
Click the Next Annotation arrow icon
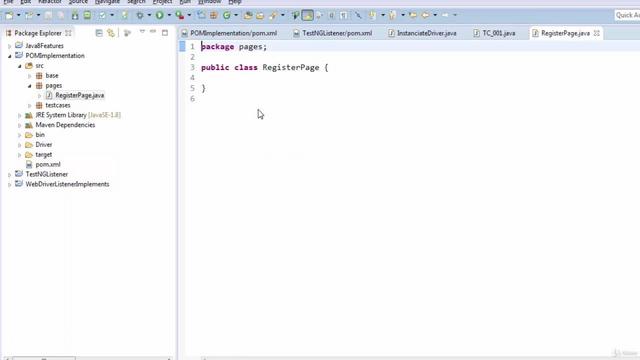pyautogui.click(x=372, y=16)
